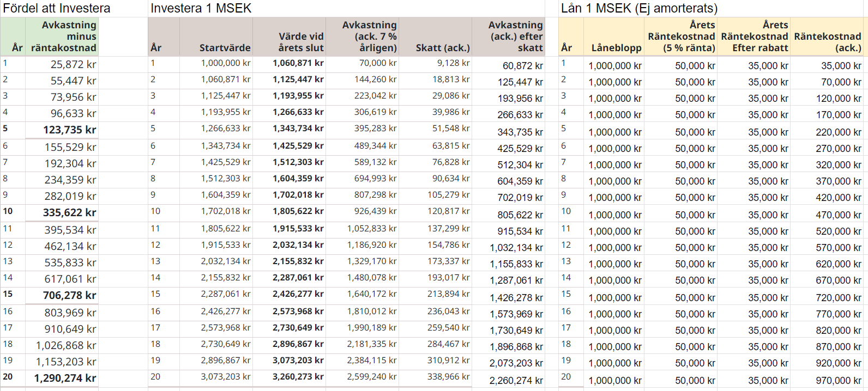Select the 'Skatt (ack.)' column header
Image resolution: width=868 pixels, height=391 pixels.
(x=442, y=47)
